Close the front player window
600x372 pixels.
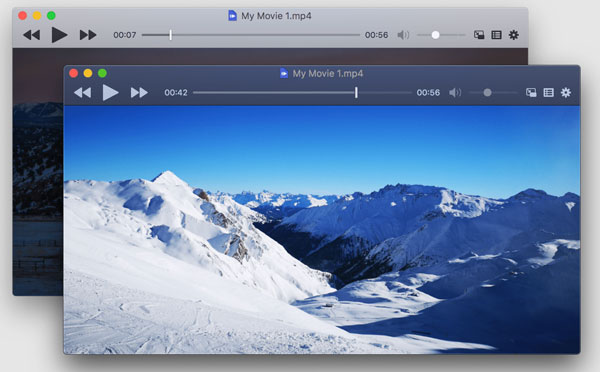(74, 73)
